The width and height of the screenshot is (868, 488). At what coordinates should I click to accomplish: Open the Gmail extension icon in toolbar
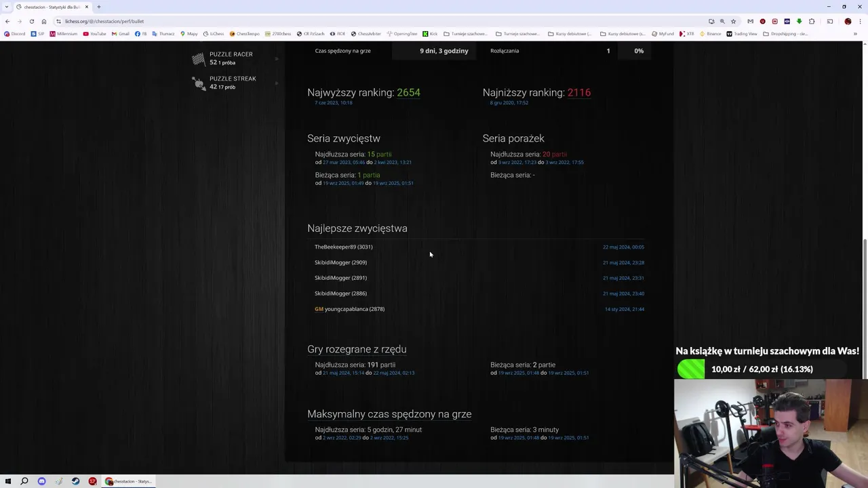pos(750,21)
